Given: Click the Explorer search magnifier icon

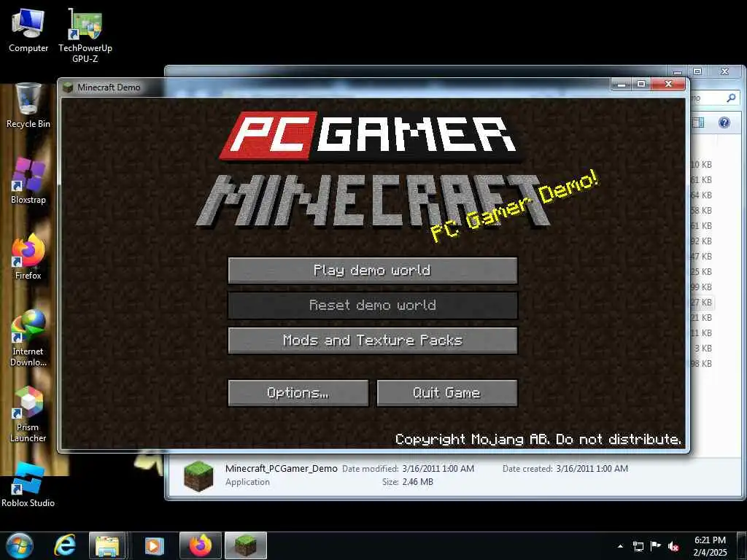Looking at the screenshot, I should (x=731, y=98).
